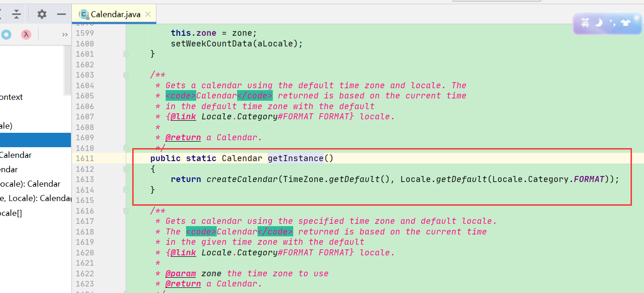The image size is (644, 293).
Task: Click 'getInstance' on line 1611
Action: [296, 158]
